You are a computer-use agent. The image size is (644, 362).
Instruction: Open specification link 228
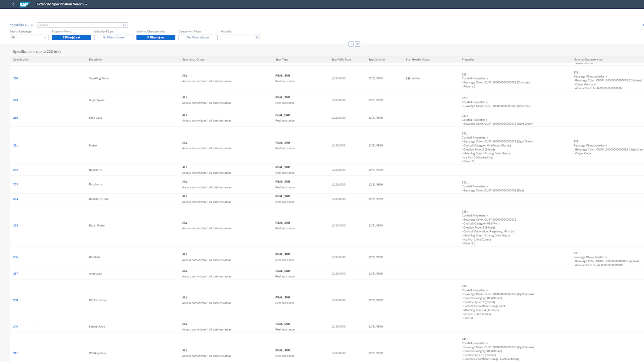(x=15, y=78)
